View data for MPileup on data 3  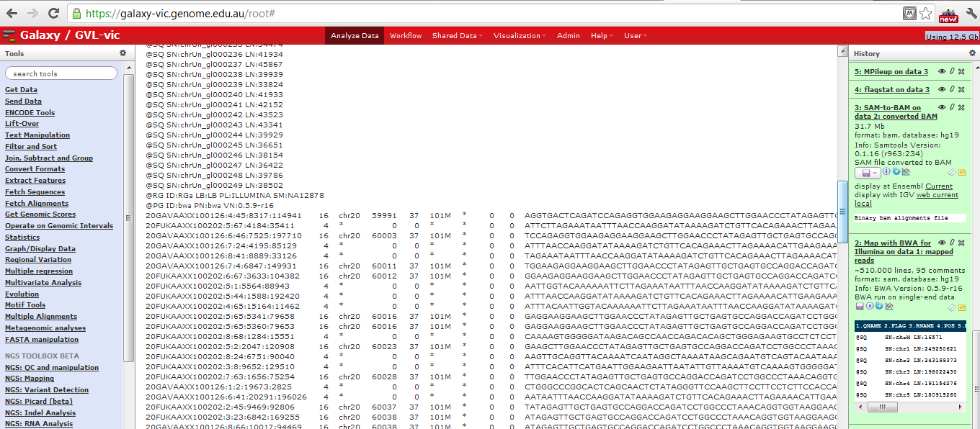tap(942, 72)
